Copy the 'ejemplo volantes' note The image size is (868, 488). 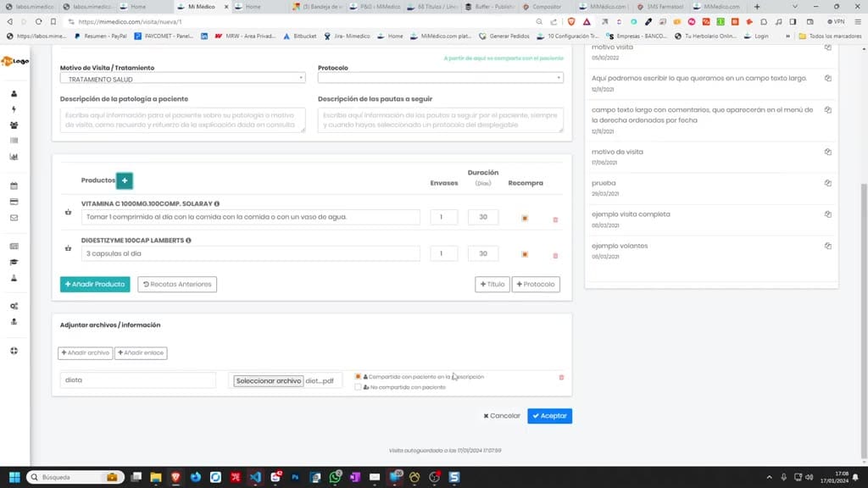pyautogui.click(x=827, y=246)
